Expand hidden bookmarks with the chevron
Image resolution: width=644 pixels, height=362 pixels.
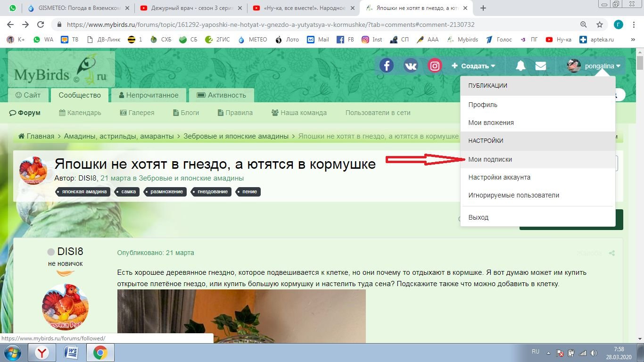click(x=632, y=40)
